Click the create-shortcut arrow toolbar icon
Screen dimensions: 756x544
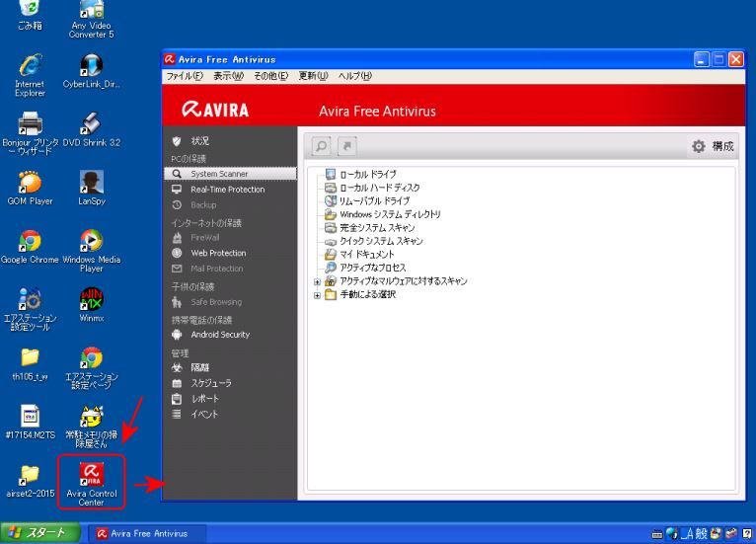[x=346, y=146]
